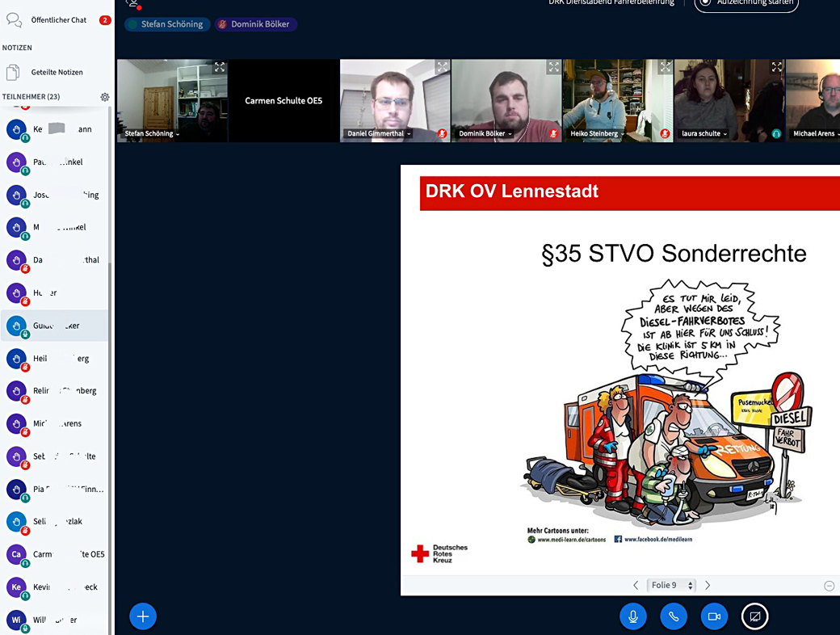840x635 pixels.
Task: Click Aufzeichnung starten button
Action: pyautogui.click(x=745, y=3)
